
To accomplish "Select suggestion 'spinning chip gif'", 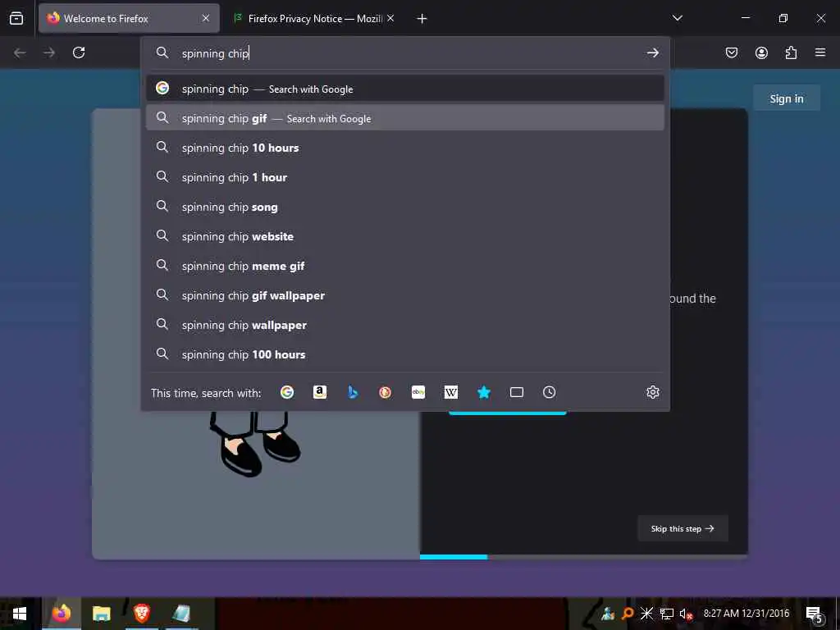I will (x=405, y=118).
